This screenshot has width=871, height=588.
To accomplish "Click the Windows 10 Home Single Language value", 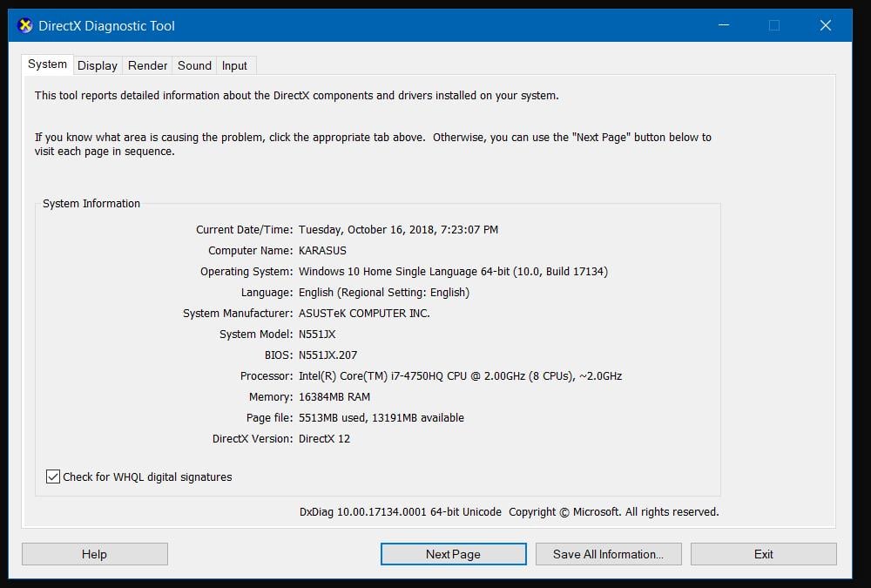I will 453,272.
